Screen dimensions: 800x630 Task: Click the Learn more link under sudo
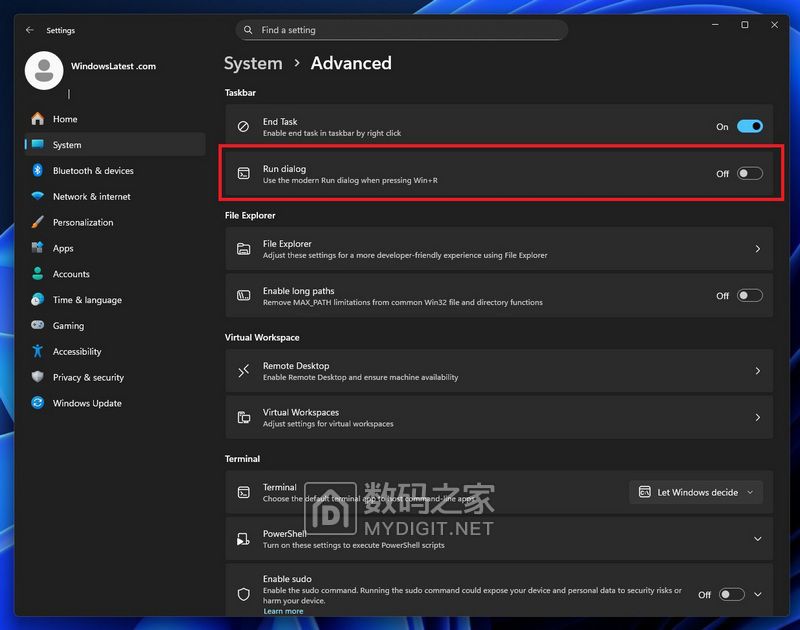coord(283,611)
